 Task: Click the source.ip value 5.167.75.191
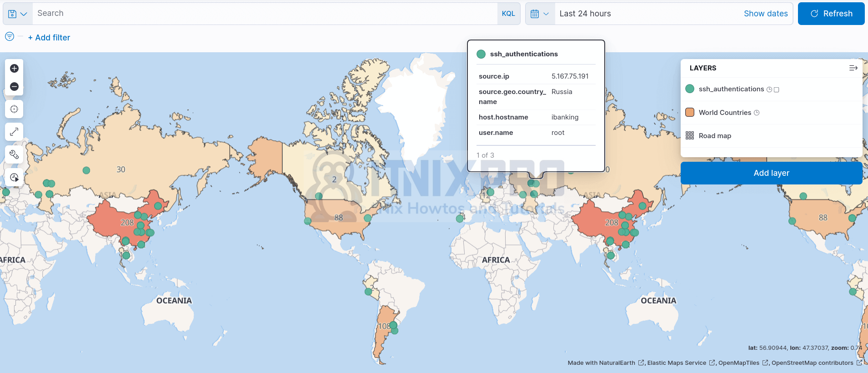pyautogui.click(x=570, y=76)
